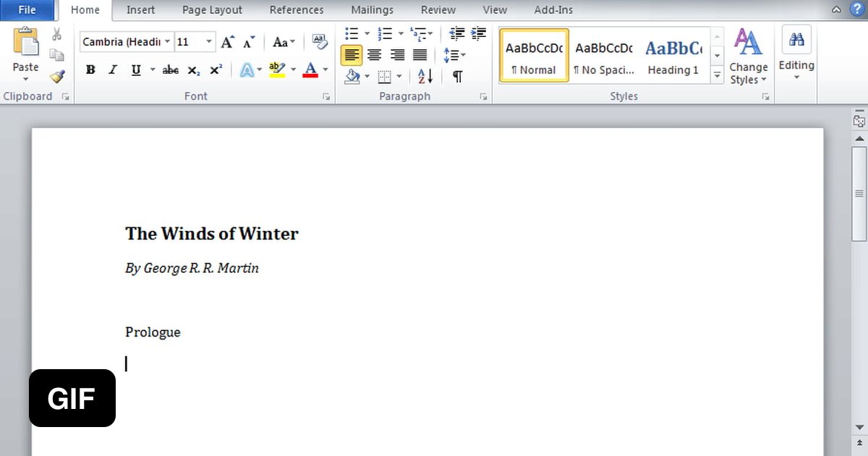Viewport: 868px width, 456px height.
Task: Enable center text alignment
Action: coord(374,55)
